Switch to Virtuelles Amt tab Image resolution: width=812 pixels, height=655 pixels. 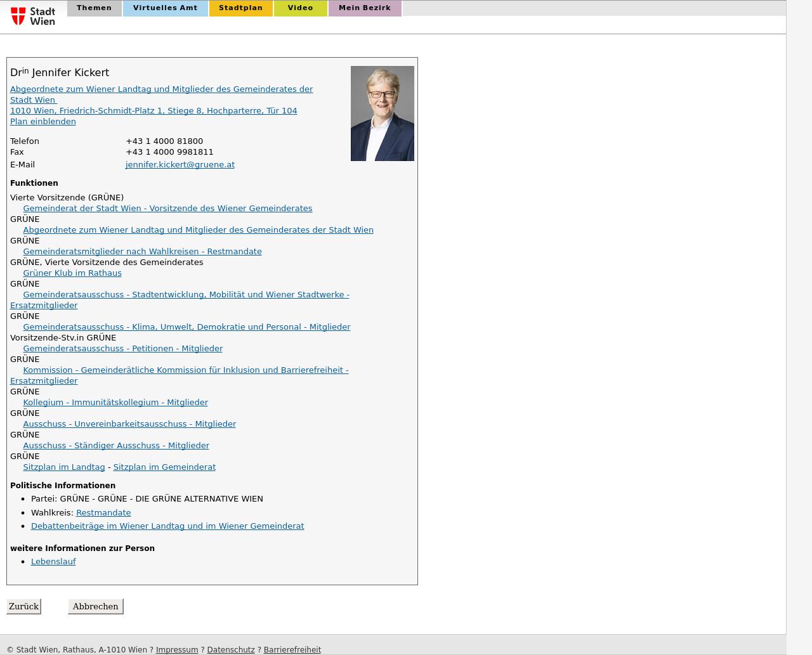[x=165, y=8]
